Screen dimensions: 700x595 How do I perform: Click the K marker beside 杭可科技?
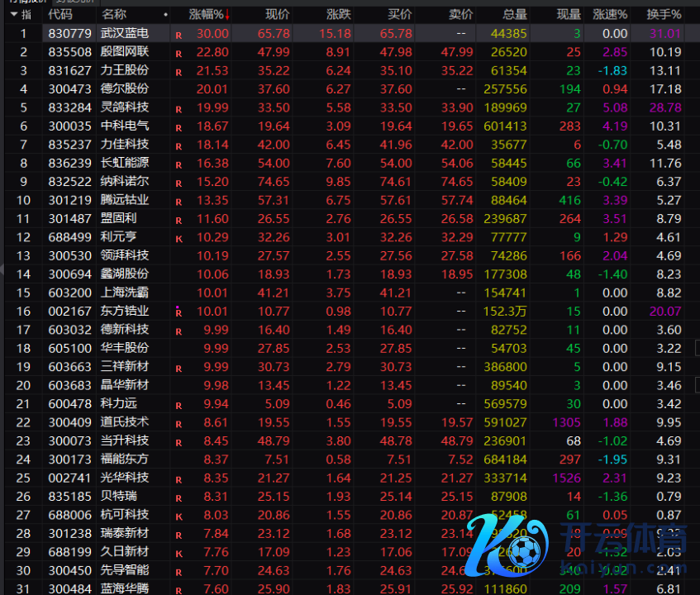coord(179,516)
